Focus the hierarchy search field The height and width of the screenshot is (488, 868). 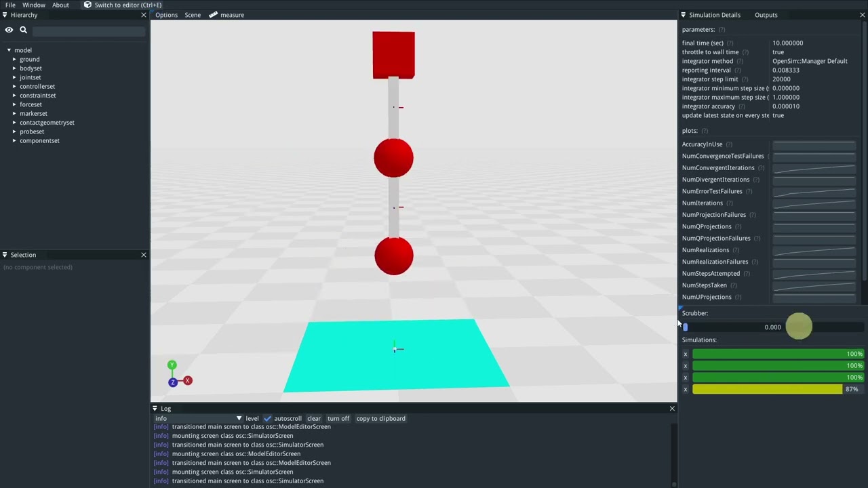click(88, 30)
